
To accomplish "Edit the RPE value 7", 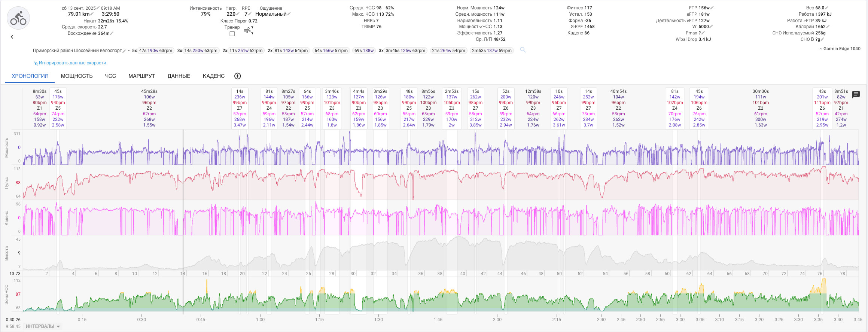I will pos(250,14).
